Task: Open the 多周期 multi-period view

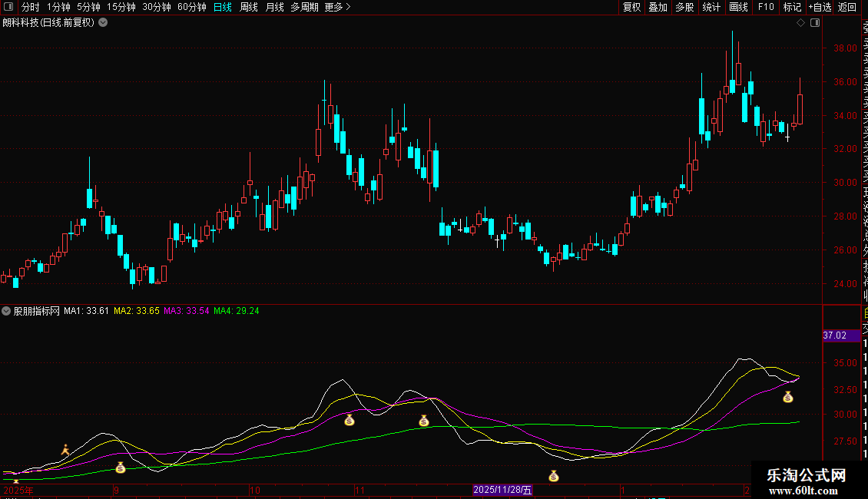Action: point(304,7)
